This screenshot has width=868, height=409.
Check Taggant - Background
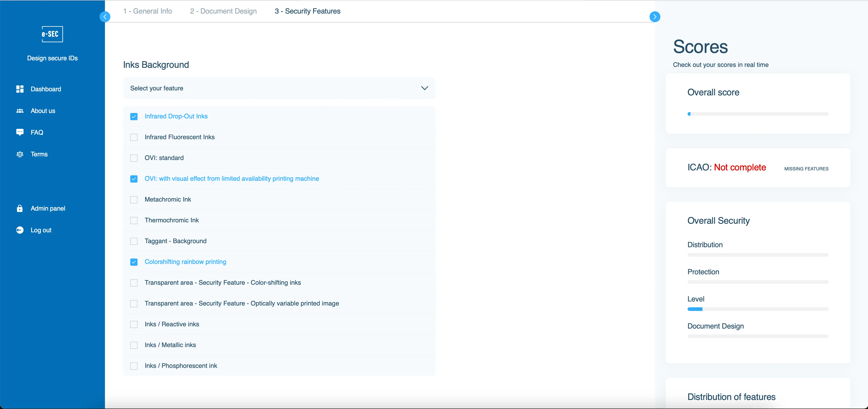pyautogui.click(x=134, y=241)
